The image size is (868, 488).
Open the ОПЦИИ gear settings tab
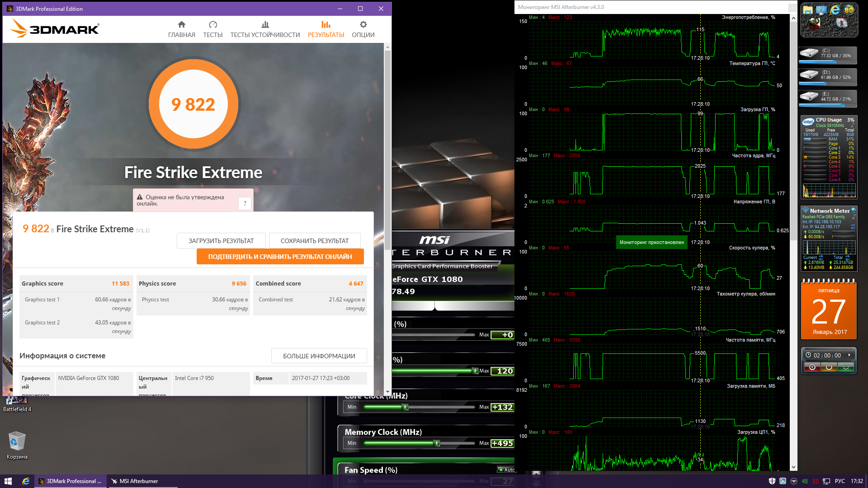tap(363, 29)
